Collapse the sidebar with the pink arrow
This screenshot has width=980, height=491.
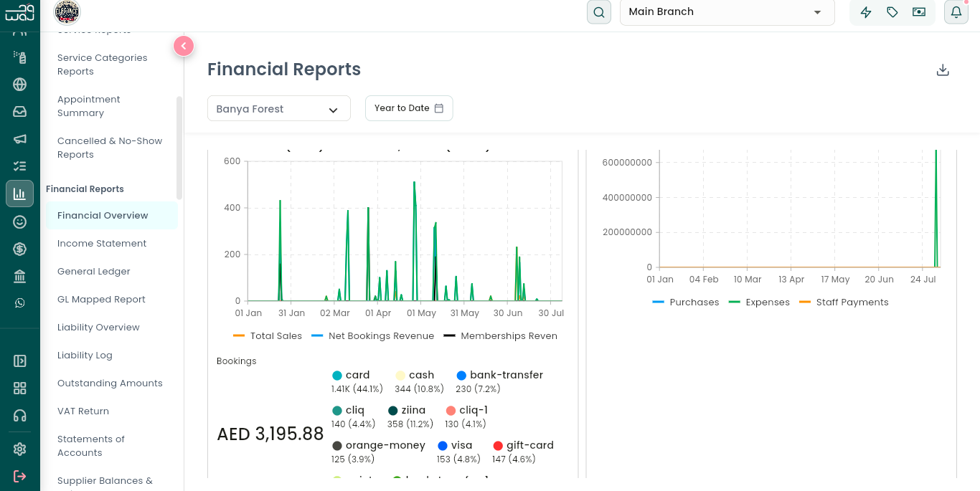184,46
